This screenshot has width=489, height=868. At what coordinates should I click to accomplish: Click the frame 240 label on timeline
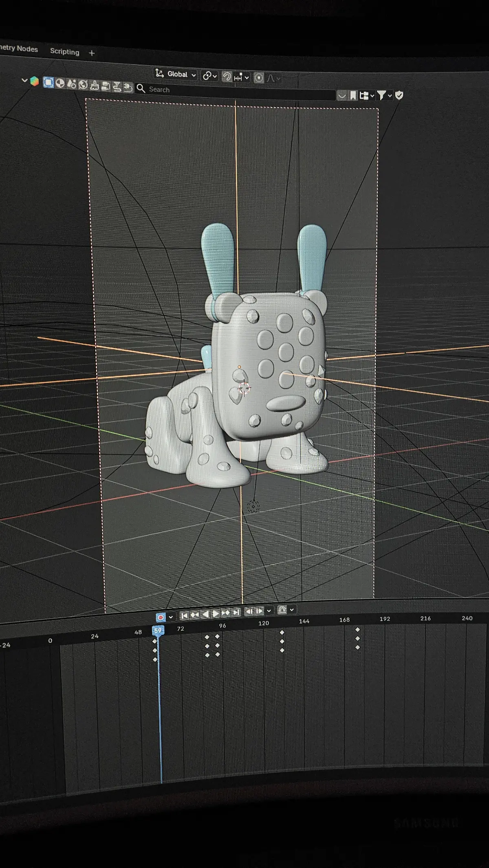(467, 618)
